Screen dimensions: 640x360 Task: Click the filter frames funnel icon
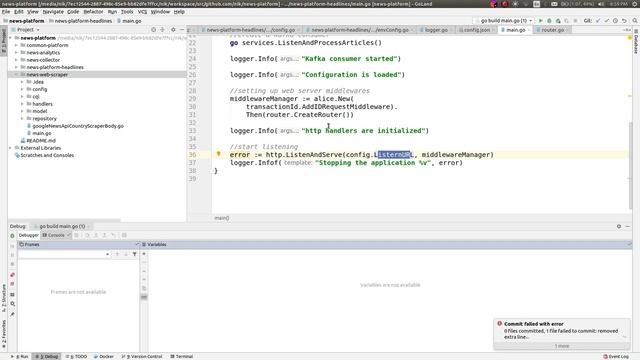tap(134, 254)
